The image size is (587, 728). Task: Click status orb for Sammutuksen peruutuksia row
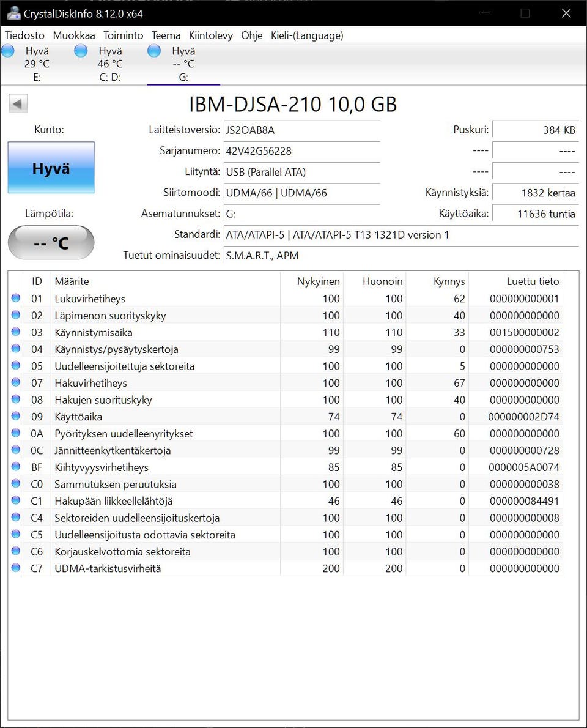coord(16,483)
